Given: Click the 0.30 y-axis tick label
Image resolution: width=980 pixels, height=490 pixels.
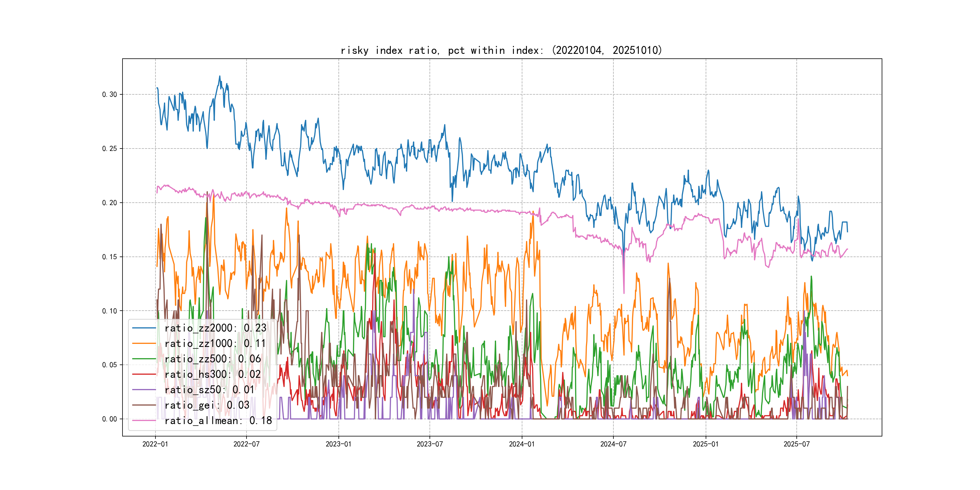Looking at the screenshot, I should click(x=109, y=94).
